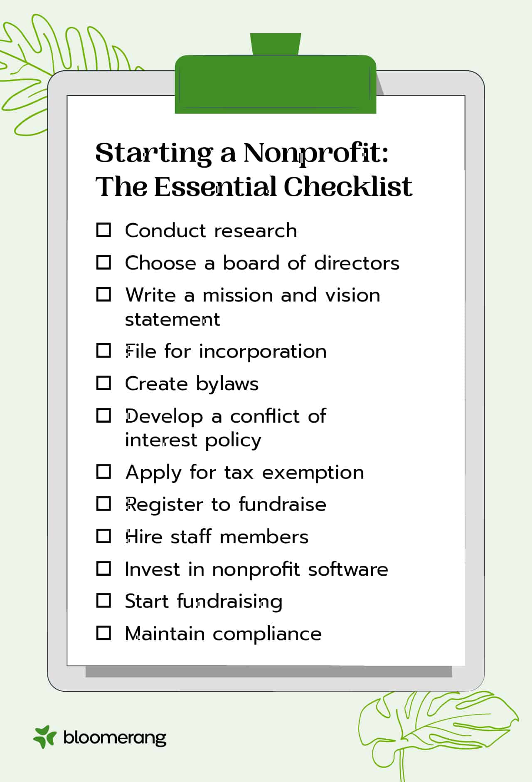Check the conflict of interest policy box
This screenshot has height=782, width=532.
[x=103, y=416]
